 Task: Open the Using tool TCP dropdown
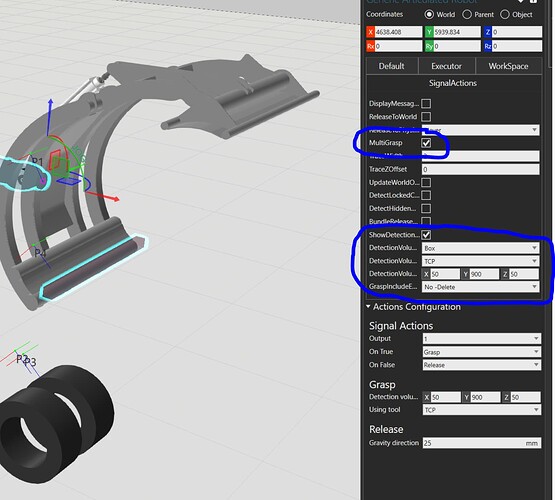tap(481, 410)
